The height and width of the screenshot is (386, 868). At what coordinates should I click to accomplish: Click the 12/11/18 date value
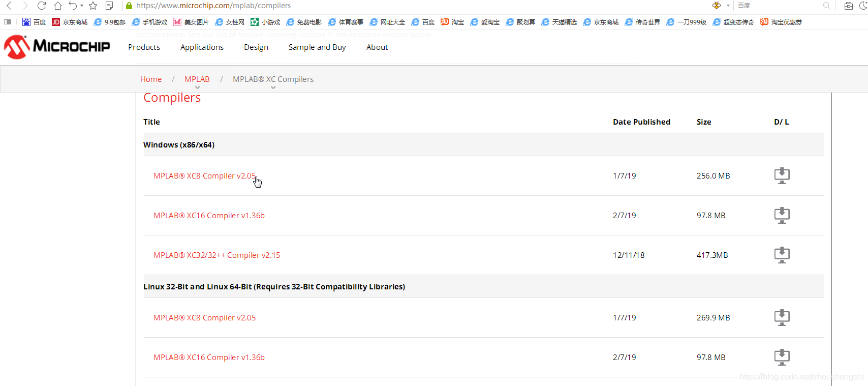[x=629, y=255]
